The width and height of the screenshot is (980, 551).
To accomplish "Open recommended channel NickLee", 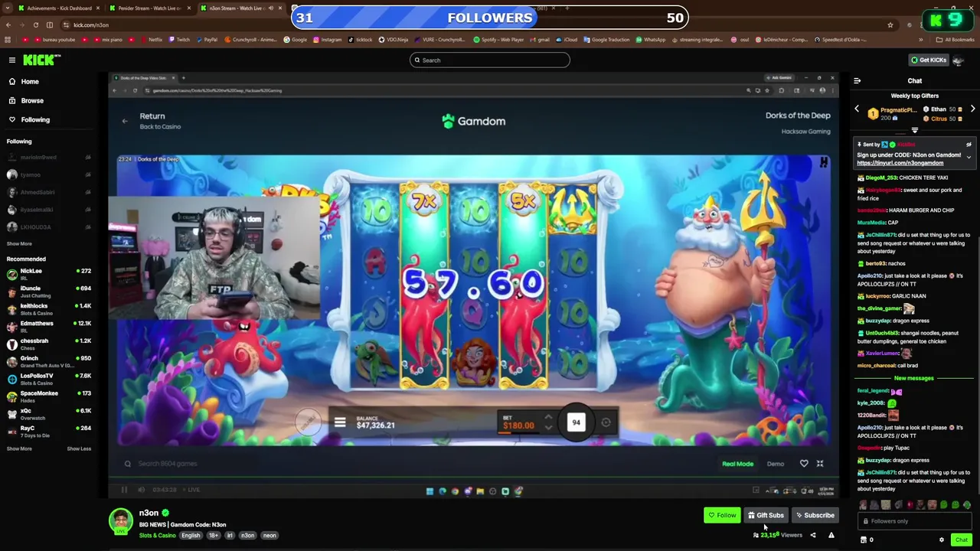I will (49, 274).
